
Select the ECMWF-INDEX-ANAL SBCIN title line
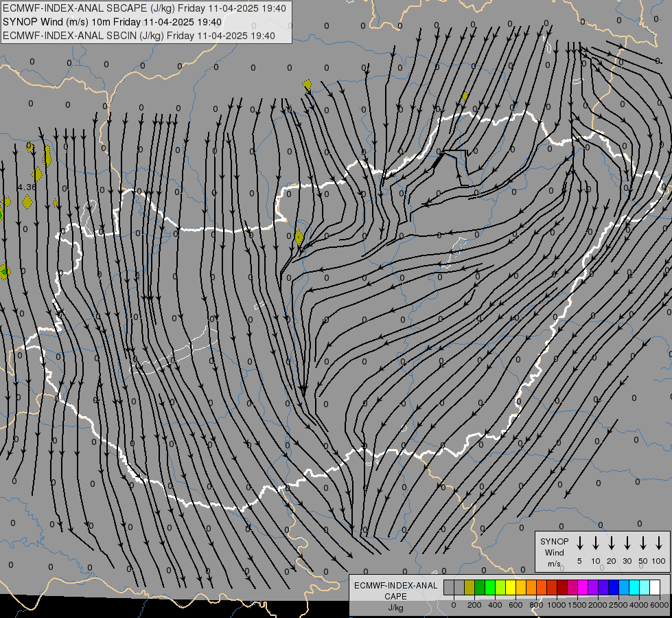coord(139,36)
